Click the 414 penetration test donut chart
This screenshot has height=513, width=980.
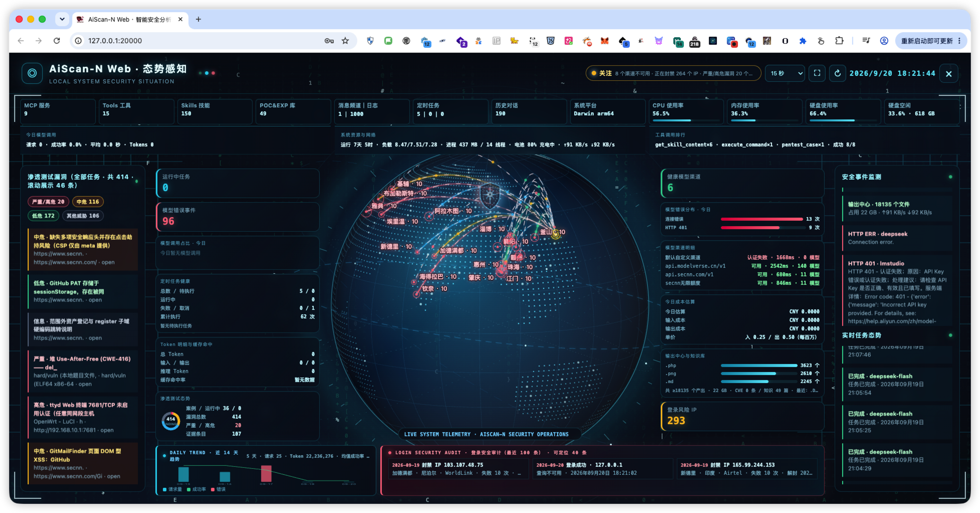pyautogui.click(x=171, y=421)
